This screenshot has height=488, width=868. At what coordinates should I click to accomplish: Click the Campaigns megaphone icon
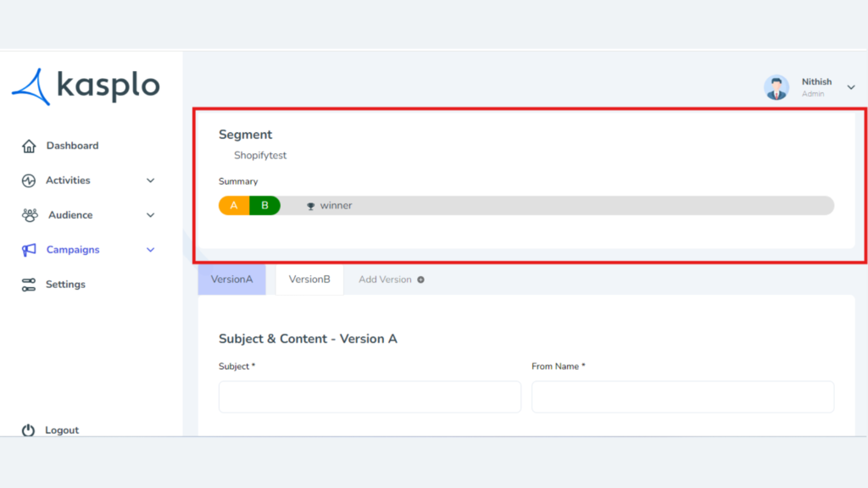coord(29,250)
